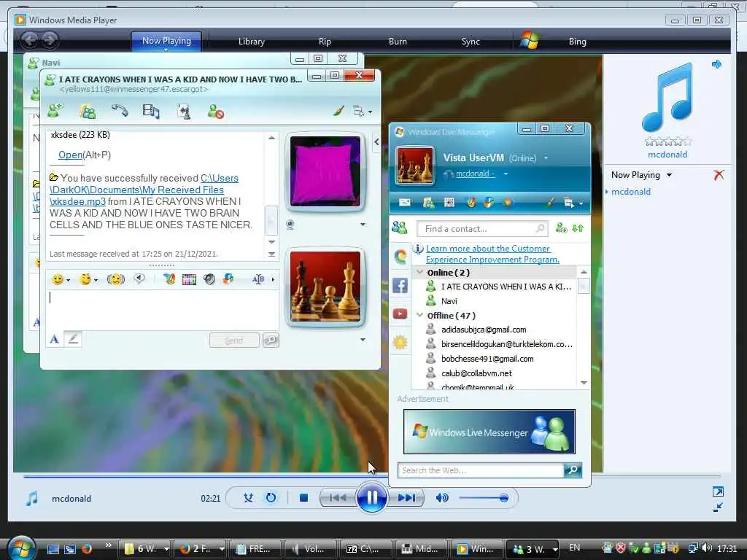Viewport: 747px width, 560px height.
Task: Click the Media Player seek bar
Action: (371, 475)
